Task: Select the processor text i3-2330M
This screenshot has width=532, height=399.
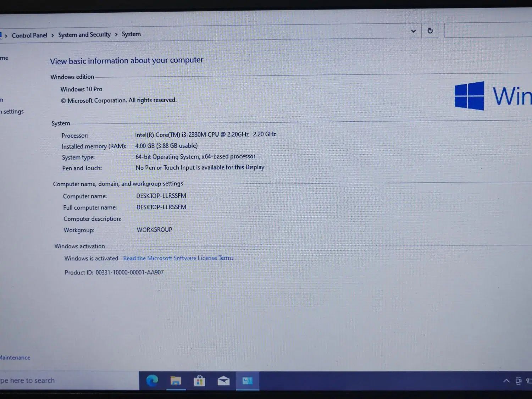Action: [205, 134]
